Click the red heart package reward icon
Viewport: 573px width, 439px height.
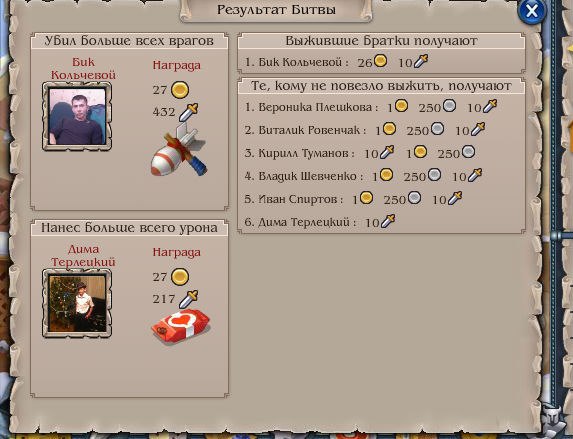pos(181,326)
